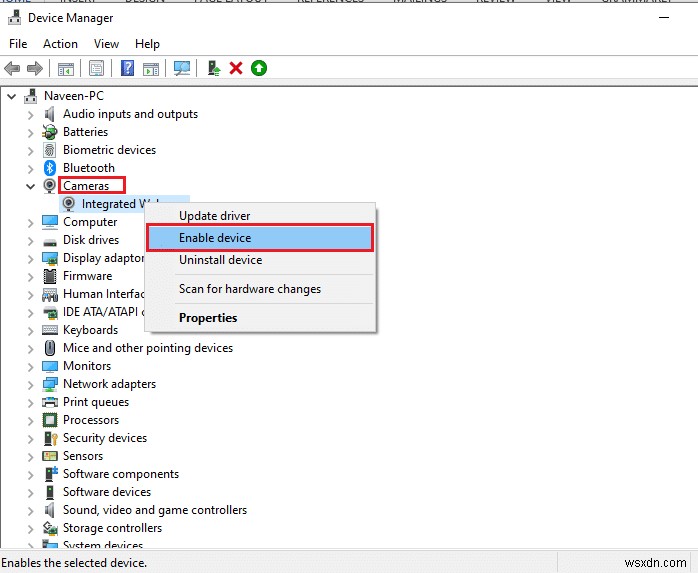Click the Processors category icon

coord(50,420)
